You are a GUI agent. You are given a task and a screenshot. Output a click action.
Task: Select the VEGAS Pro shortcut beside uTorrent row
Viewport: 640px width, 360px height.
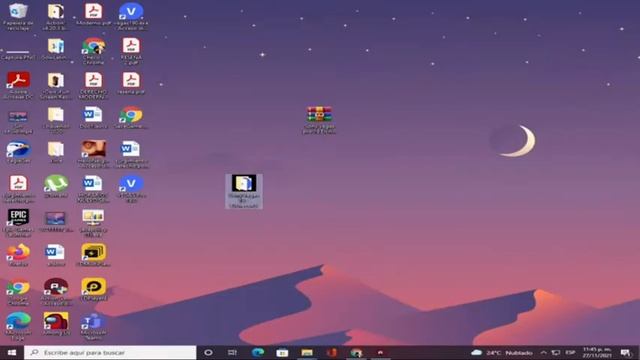click(x=131, y=189)
